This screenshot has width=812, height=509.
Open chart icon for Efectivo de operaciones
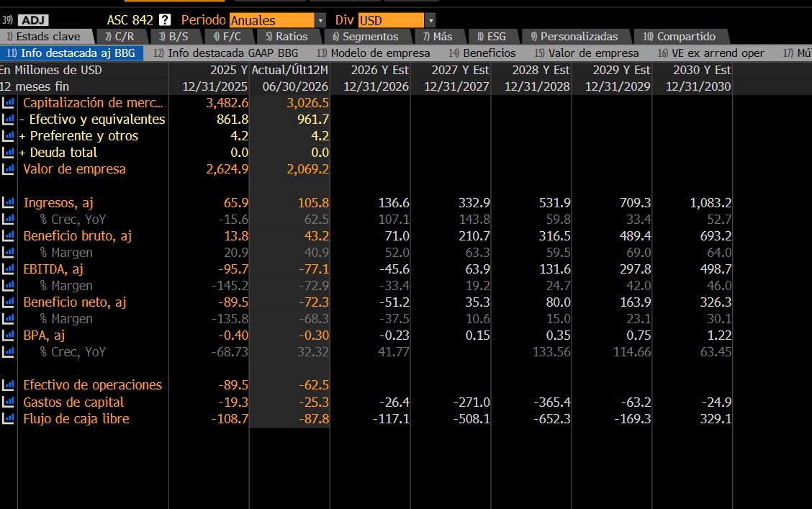pyautogui.click(x=9, y=384)
